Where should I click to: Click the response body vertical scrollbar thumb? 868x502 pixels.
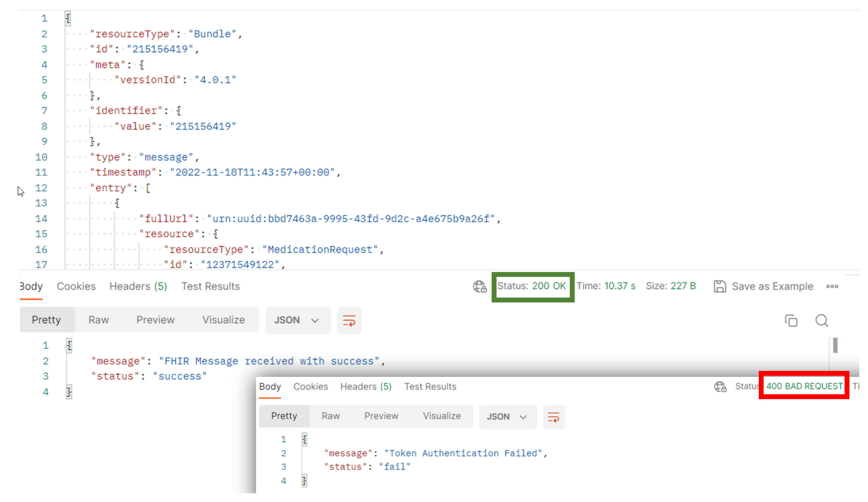(x=835, y=345)
